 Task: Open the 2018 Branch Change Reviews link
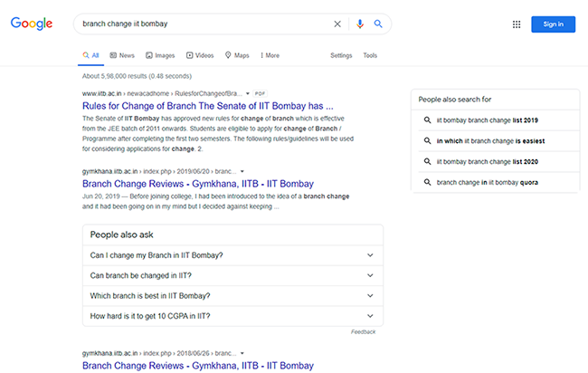(x=198, y=366)
